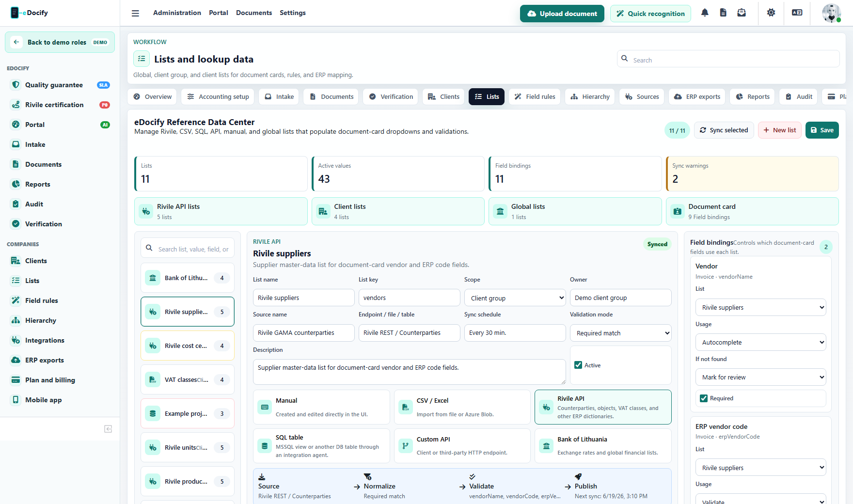This screenshot has width=853, height=504.
Task: Open the Settings top menu
Action: point(293,13)
